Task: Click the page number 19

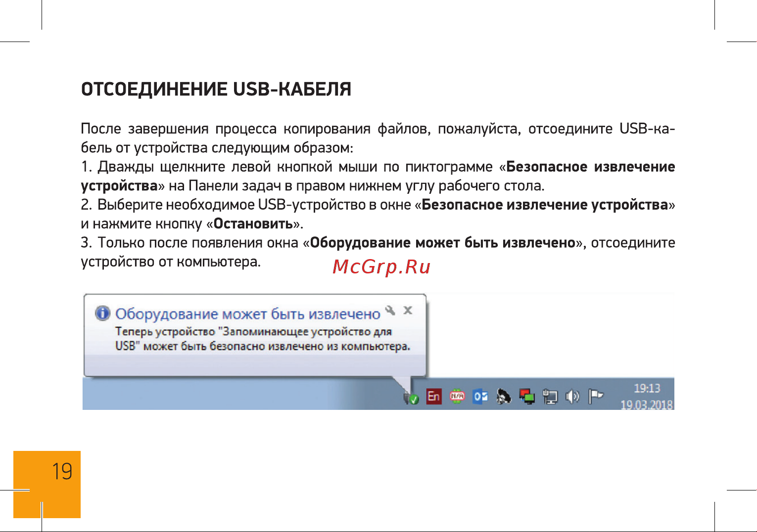Action: coord(62,472)
